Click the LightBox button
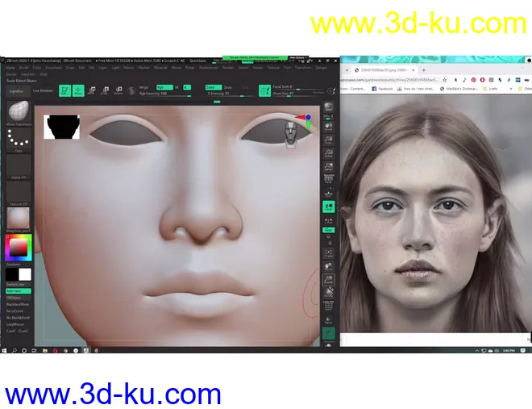Screen dimensions: 532x409 point(17,91)
